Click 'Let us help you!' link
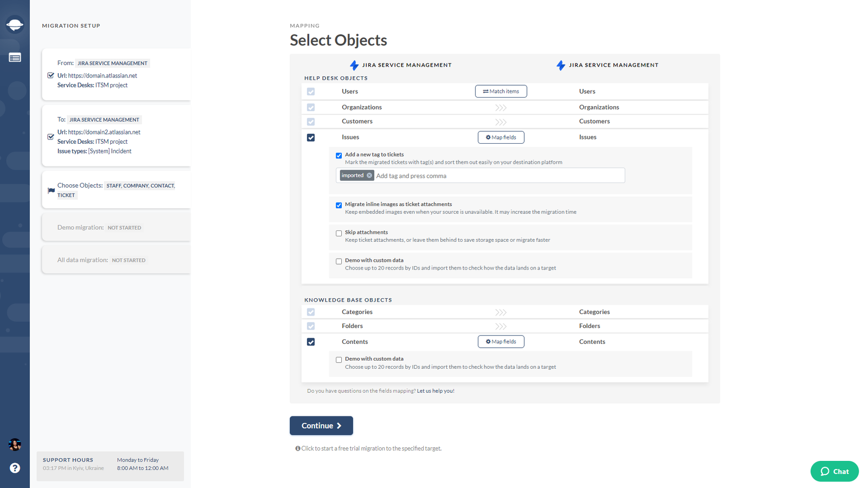This screenshot has height=488, width=868. pyautogui.click(x=436, y=391)
